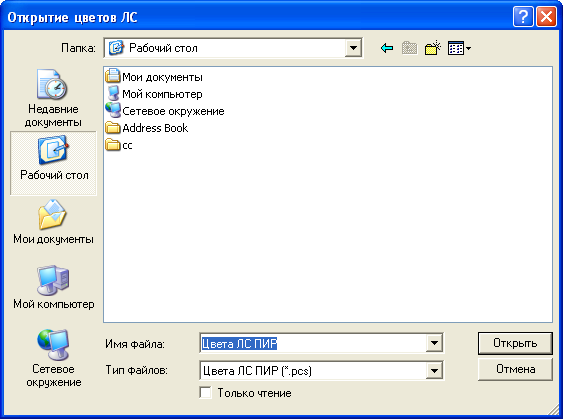Screen dimensions: 563x419
Task: Click the Back arrow icon
Action: coord(387,48)
